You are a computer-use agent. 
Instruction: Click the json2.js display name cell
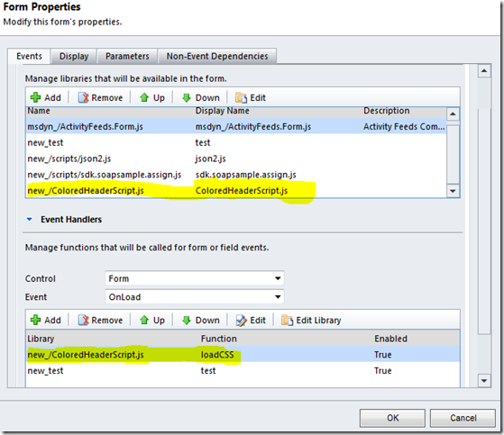(211, 159)
